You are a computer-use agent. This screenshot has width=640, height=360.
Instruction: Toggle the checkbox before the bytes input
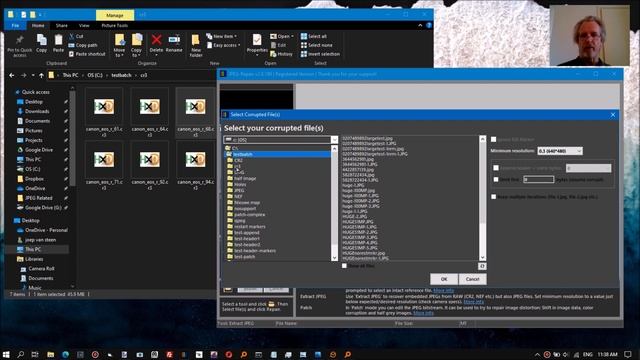(496, 179)
